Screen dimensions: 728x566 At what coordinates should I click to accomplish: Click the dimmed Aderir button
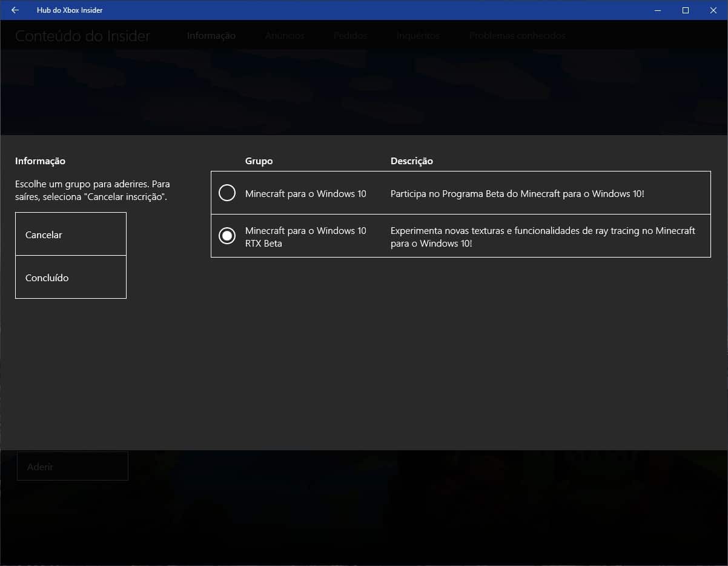coord(73,466)
